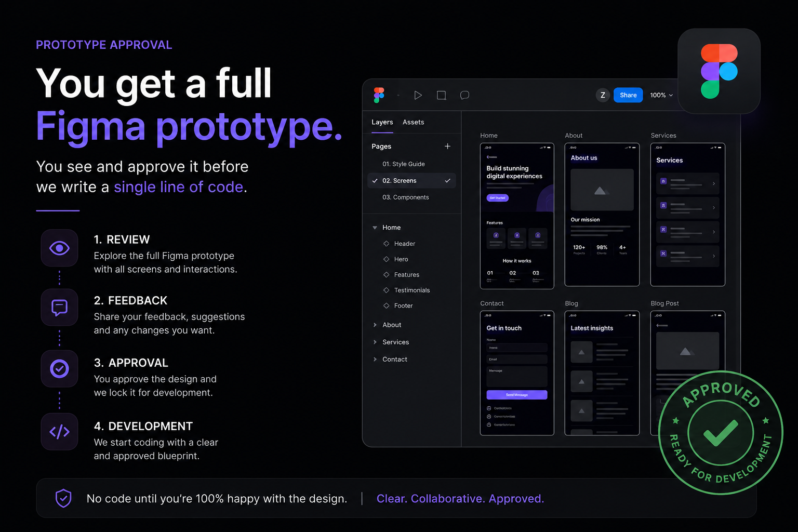798x532 pixels.
Task: Click the blue Share button
Action: 628,95
